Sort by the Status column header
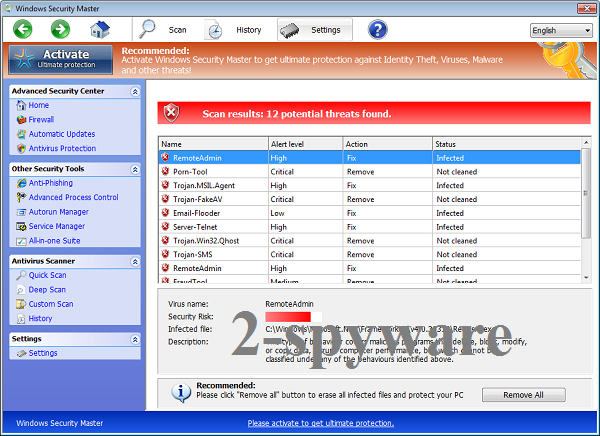The width and height of the screenshot is (600, 436). tap(507, 144)
